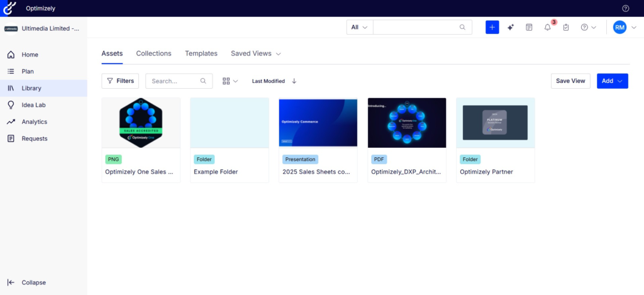Go to Home label in the sidebar
The height and width of the screenshot is (295, 644).
tap(30, 55)
